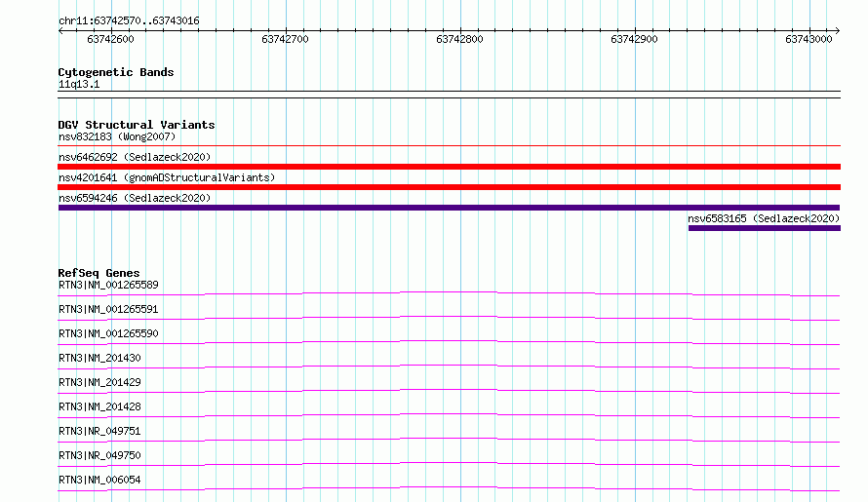Click the magenta intron line of NM_001265589
This screenshot has width=868, height=502.
point(449,292)
